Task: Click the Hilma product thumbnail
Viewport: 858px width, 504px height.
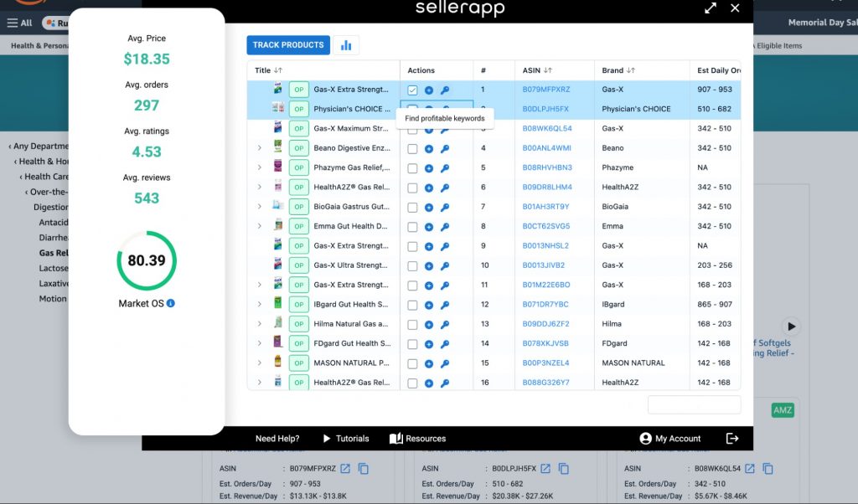Action: point(278,323)
